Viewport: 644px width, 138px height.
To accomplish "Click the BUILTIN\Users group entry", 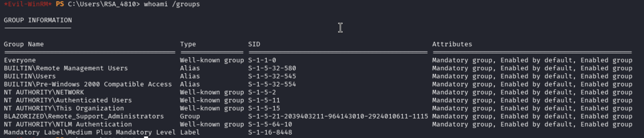I will [30, 76].
